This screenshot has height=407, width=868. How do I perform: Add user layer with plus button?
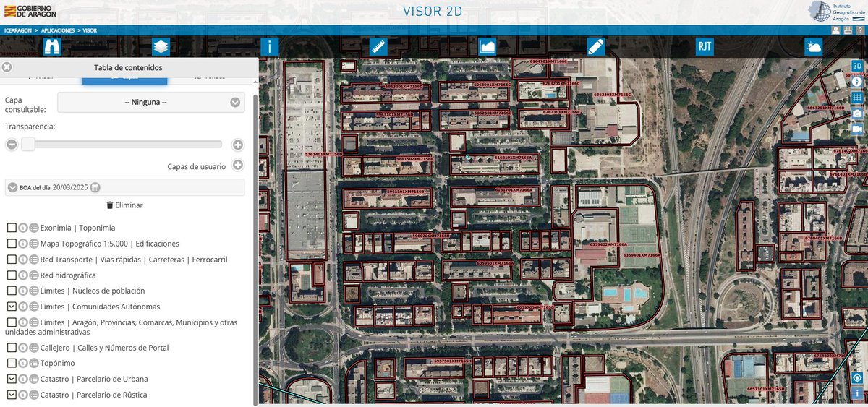[238, 166]
